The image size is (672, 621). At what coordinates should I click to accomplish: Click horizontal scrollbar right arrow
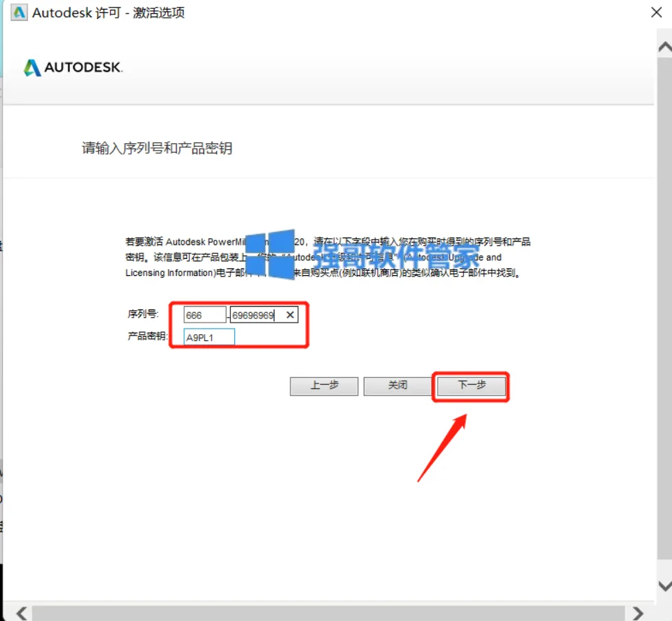[x=638, y=613]
